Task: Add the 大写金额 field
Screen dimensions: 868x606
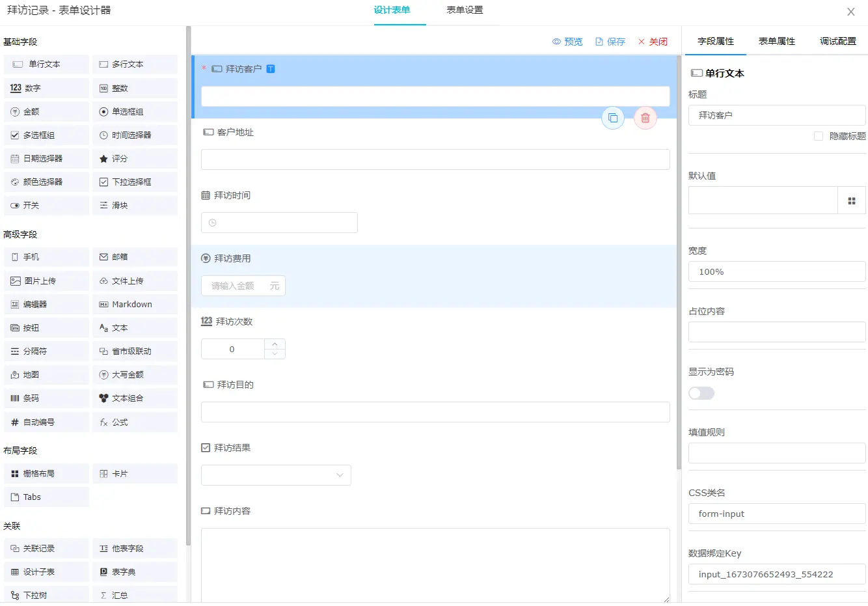Action: pyautogui.click(x=135, y=374)
